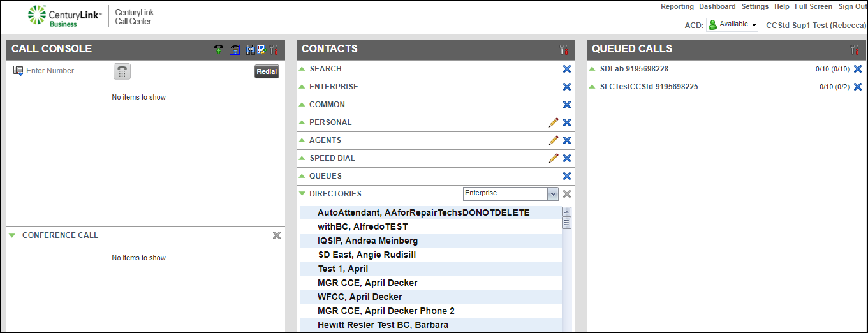Select AutoAttendant, AAforRepairTechsDONOTDELETE contact

tap(430, 212)
